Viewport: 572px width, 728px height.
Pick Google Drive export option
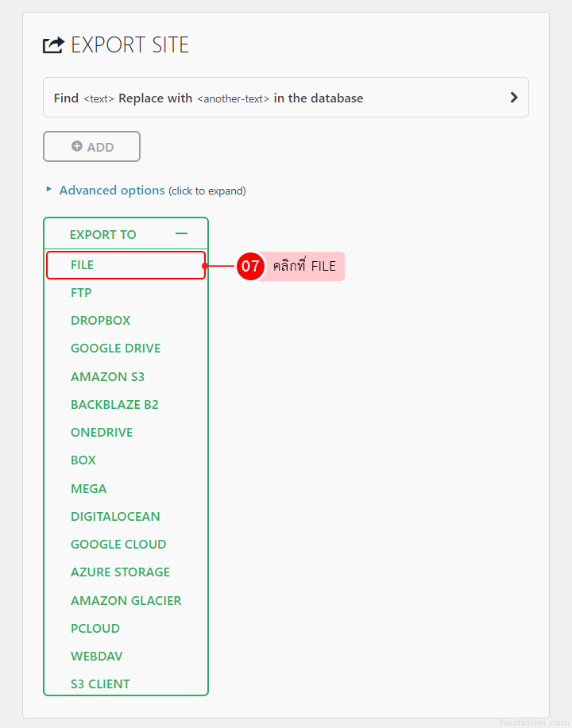point(115,349)
